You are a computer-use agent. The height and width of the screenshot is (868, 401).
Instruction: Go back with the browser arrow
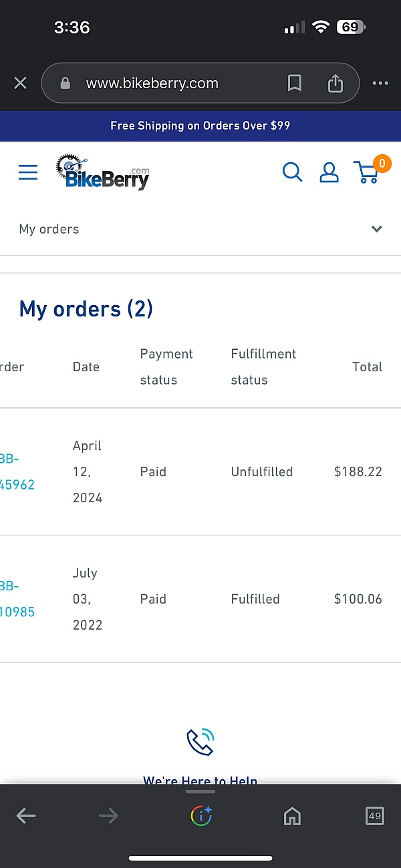click(25, 815)
